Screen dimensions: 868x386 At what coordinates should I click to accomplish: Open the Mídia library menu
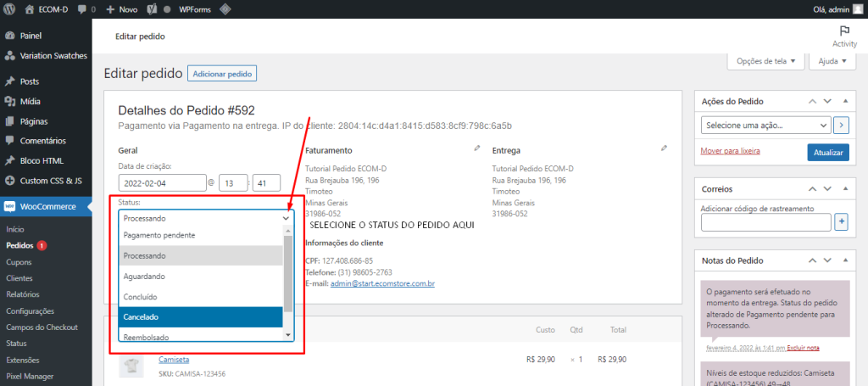click(x=30, y=101)
